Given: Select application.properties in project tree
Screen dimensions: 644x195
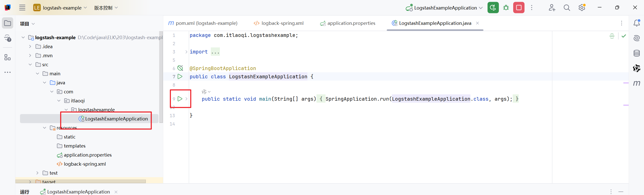Looking at the screenshot, I should (85, 155).
